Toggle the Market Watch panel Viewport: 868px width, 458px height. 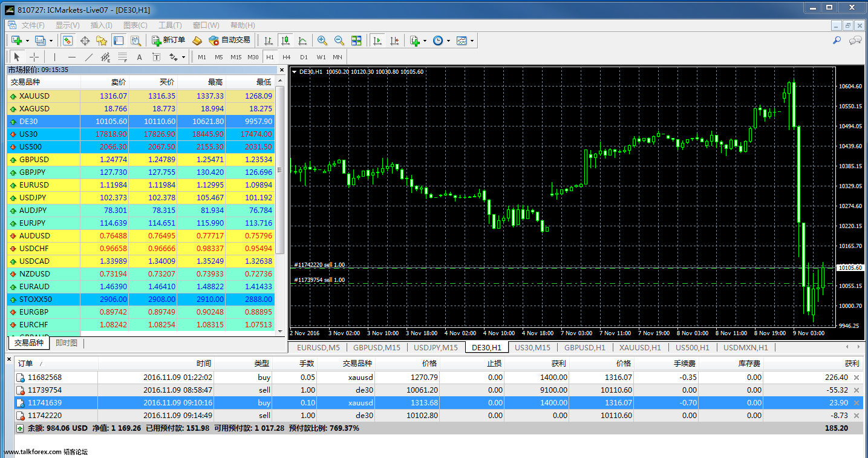coord(68,41)
